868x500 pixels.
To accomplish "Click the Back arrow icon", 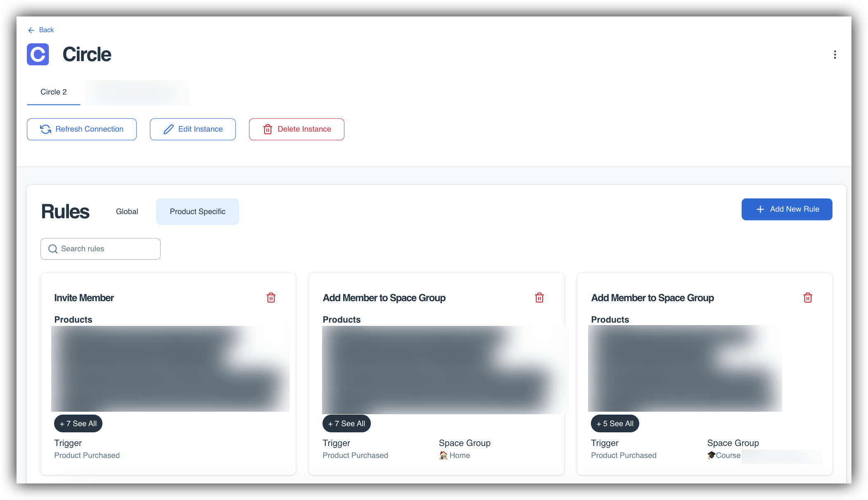I will pyautogui.click(x=31, y=30).
